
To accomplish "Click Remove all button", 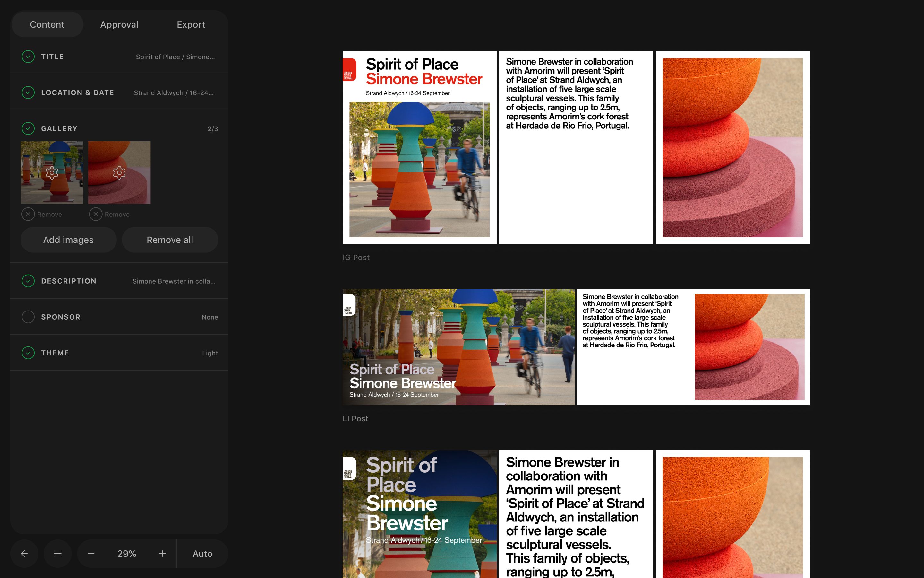I will 170,240.
